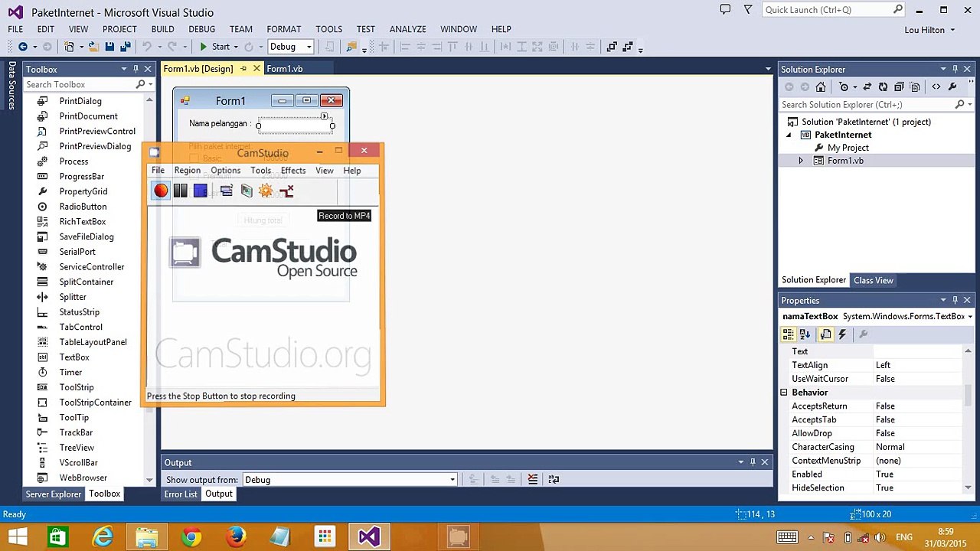980x551 pixels.
Task: Stop recording with CamStudio blue Stop button
Action: 200,191
